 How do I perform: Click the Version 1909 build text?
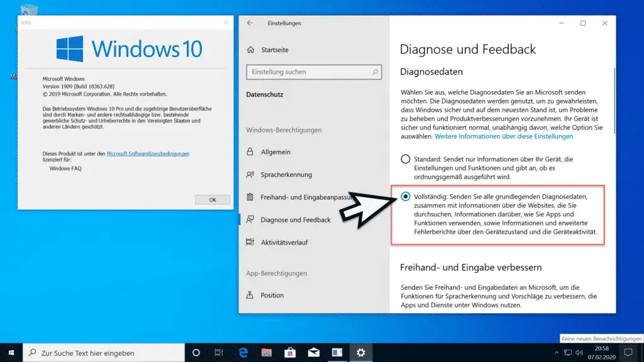point(79,86)
